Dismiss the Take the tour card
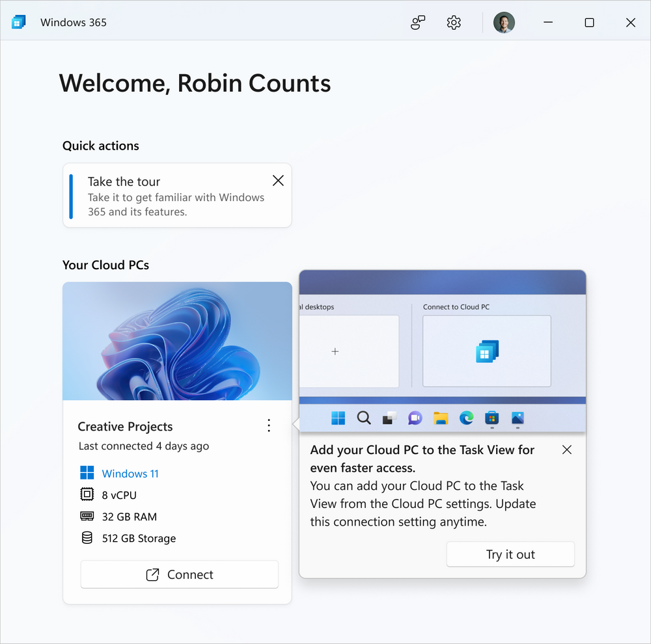Image resolution: width=651 pixels, height=644 pixels. 278,180
